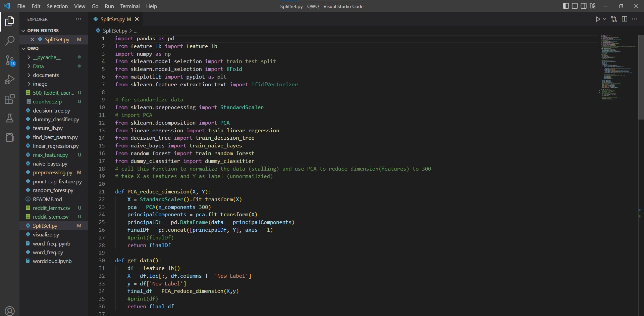The height and width of the screenshot is (316, 644).
Task: Open the File menu
Action: tap(21, 6)
